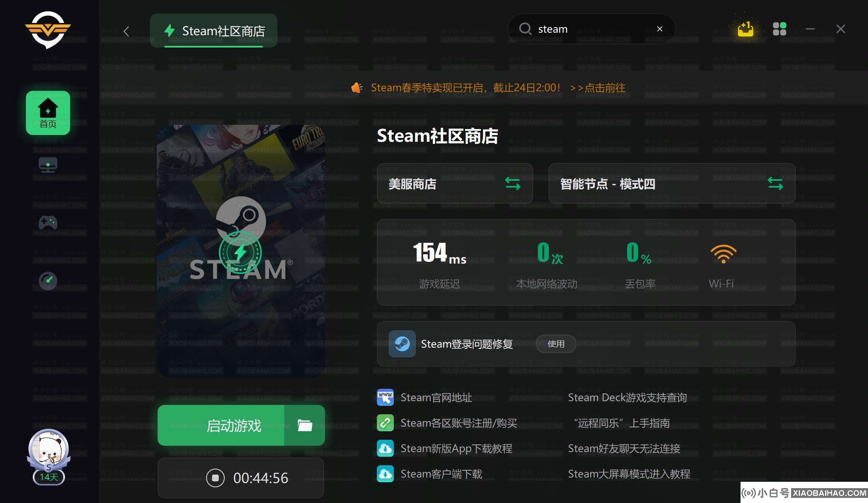Click the 154ms game latency value

[439, 253]
